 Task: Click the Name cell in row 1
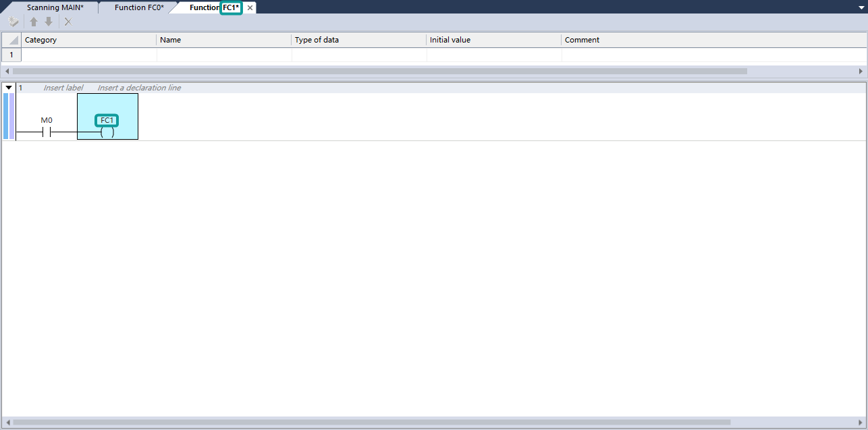click(x=224, y=55)
